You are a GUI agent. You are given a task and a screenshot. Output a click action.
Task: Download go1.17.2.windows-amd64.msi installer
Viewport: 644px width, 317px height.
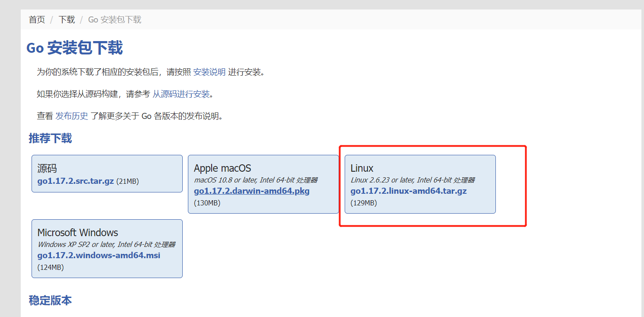(x=99, y=255)
